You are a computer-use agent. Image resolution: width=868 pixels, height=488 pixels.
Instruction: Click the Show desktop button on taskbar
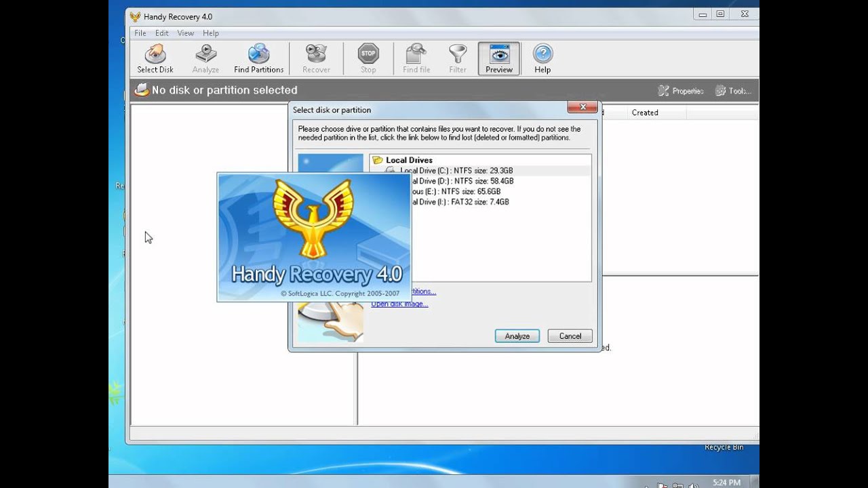pyautogui.click(x=755, y=483)
